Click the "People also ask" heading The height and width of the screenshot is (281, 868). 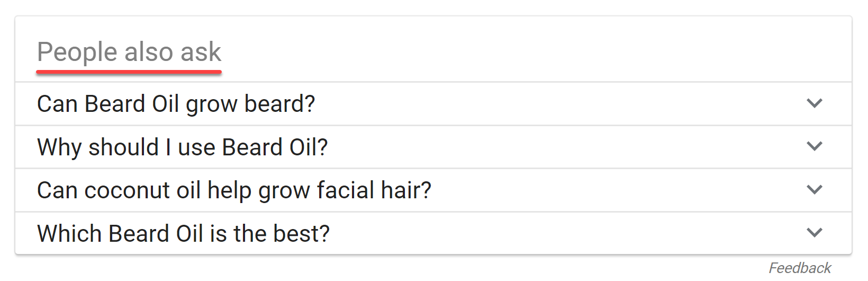[x=129, y=52]
